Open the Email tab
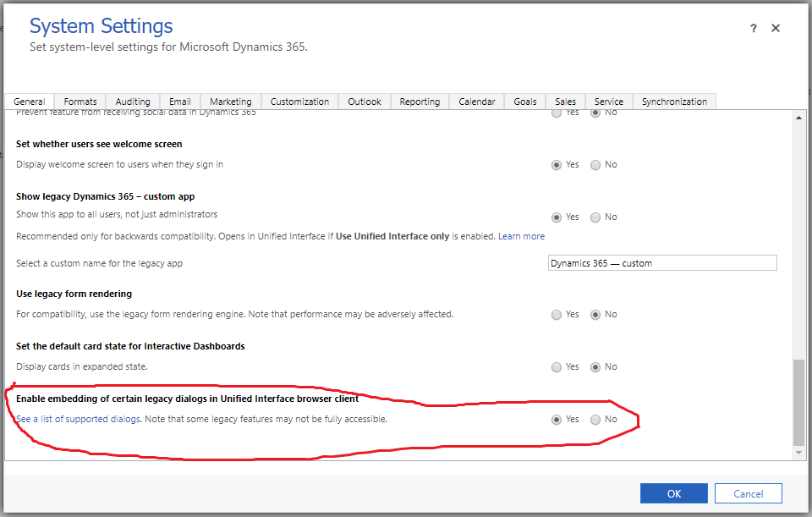This screenshot has width=812, height=517. tap(180, 102)
